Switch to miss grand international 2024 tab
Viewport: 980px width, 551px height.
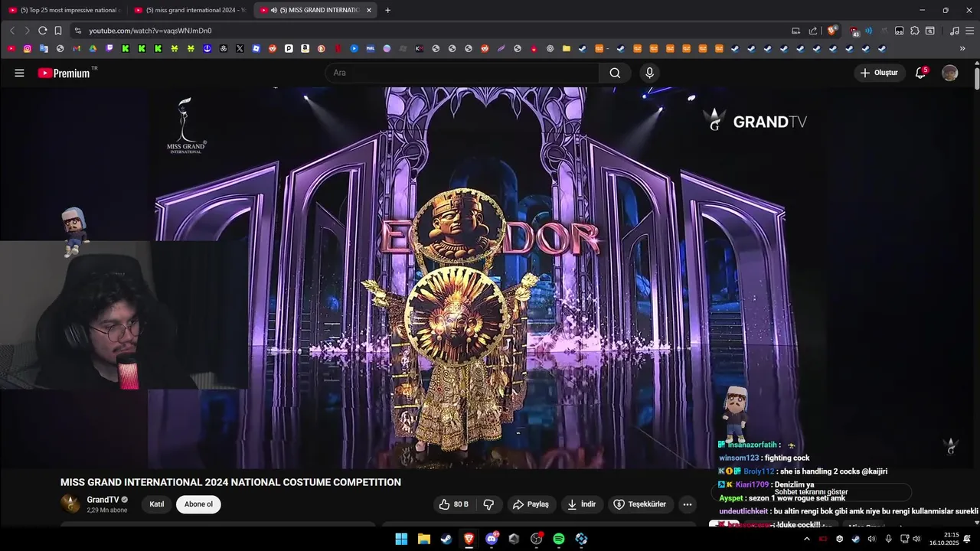click(190, 10)
